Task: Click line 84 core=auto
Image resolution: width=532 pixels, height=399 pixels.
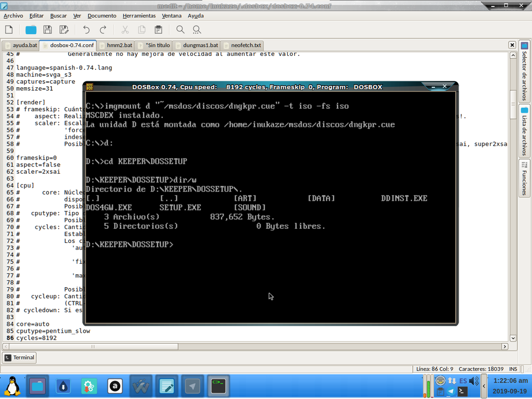Action: click(32, 324)
